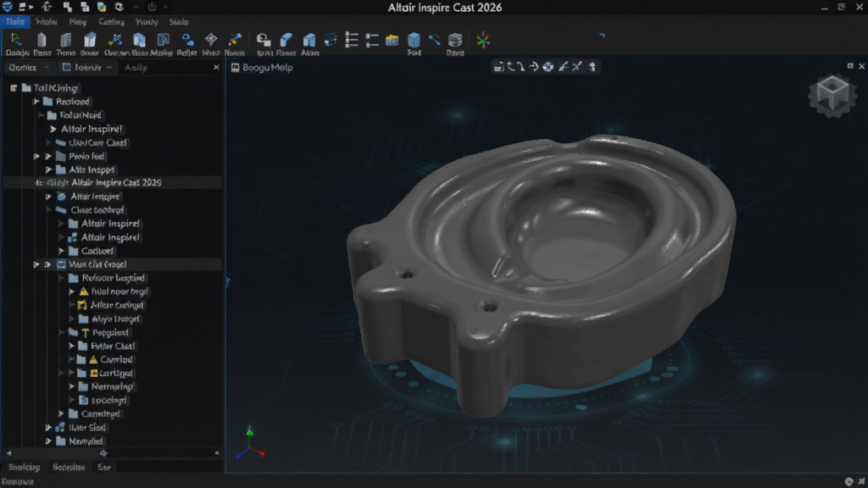Click the save icon in the viewport toolbar

click(498, 67)
